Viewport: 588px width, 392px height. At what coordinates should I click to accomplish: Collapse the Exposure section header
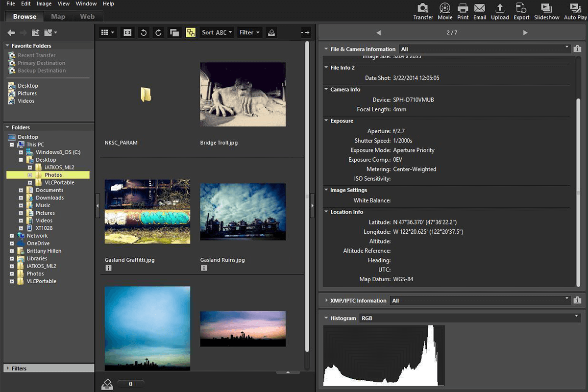pos(325,121)
